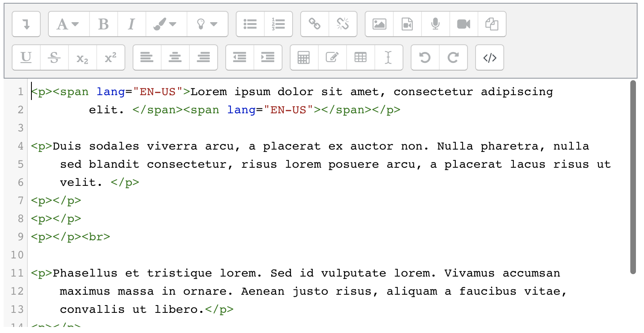Click on code line starting with "Phasellus et tristique"
The width and height of the screenshot is (644, 333).
[x=282, y=273]
